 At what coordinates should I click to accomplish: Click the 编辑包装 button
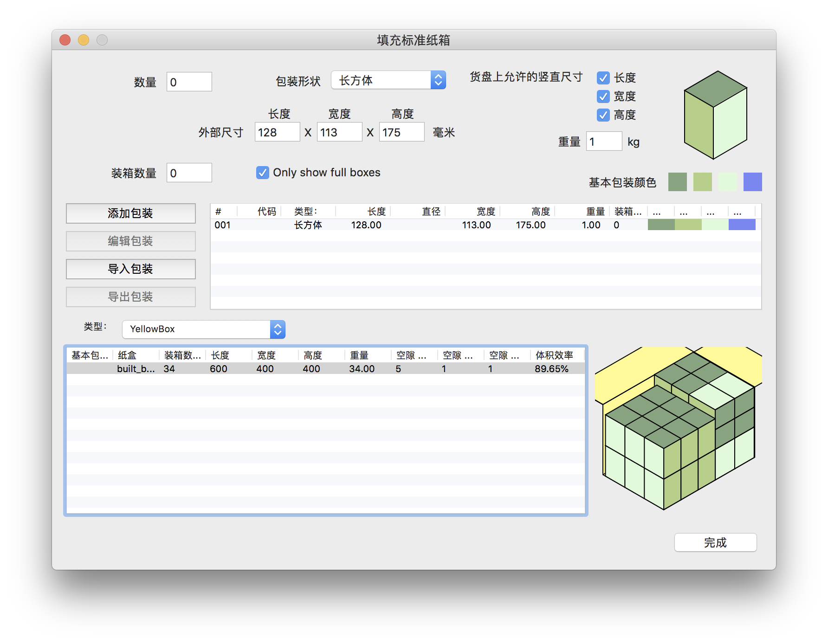click(x=130, y=241)
